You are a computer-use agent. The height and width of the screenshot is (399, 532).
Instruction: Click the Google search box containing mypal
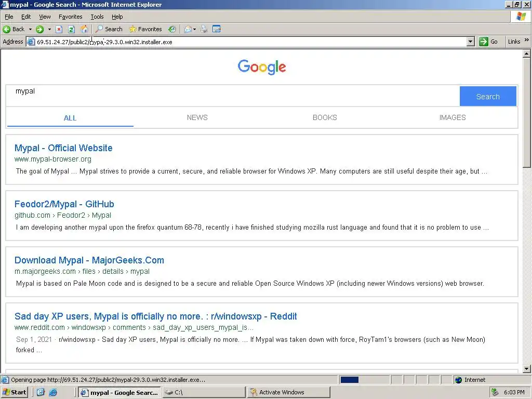233,96
